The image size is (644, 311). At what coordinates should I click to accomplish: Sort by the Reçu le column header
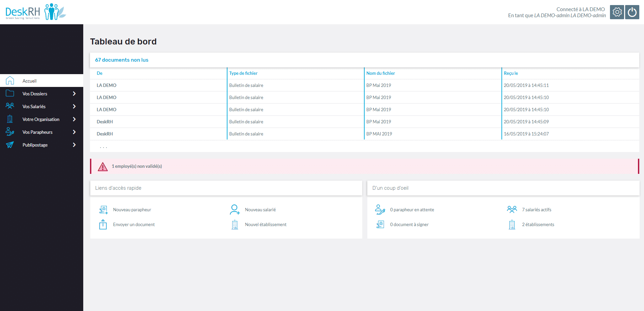click(511, 73)
